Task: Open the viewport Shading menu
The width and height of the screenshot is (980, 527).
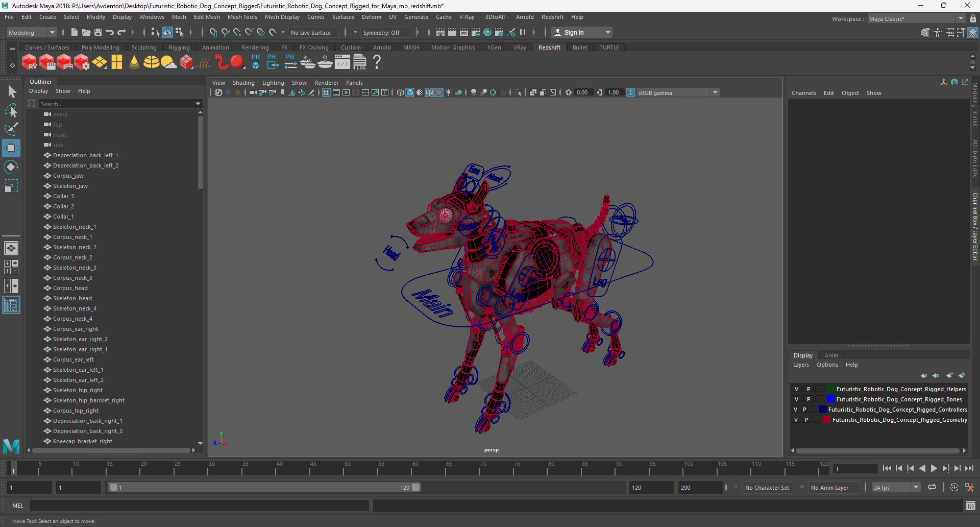Action: click(243, 83)
